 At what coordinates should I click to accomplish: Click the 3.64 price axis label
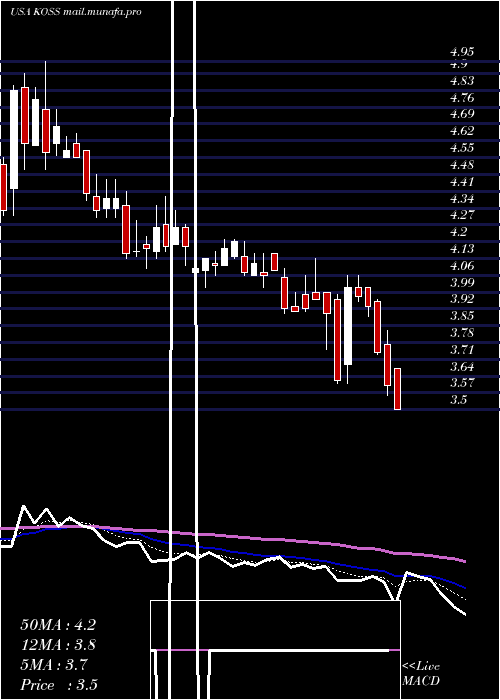pos(462,367)
